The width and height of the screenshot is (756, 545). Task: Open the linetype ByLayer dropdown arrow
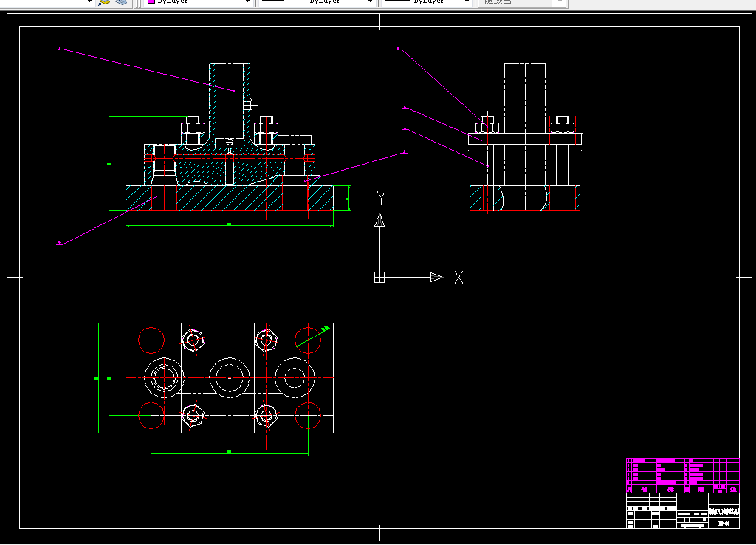click(370, 2)
